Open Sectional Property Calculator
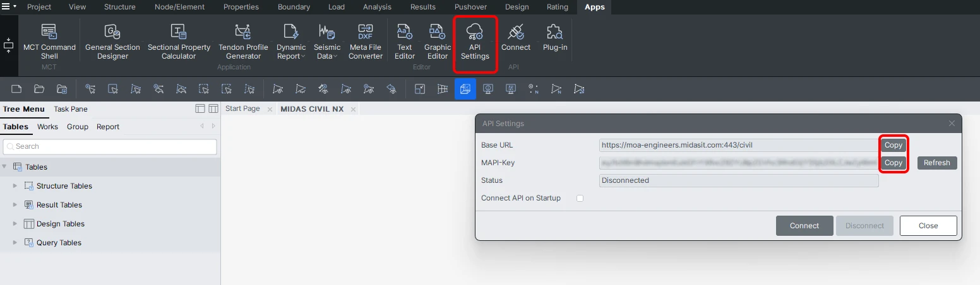 179,42
